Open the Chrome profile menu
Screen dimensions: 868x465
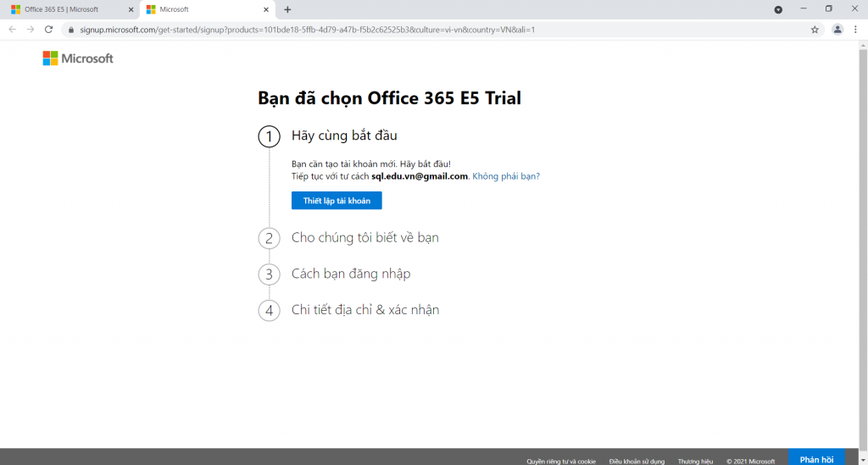[837, 30]
